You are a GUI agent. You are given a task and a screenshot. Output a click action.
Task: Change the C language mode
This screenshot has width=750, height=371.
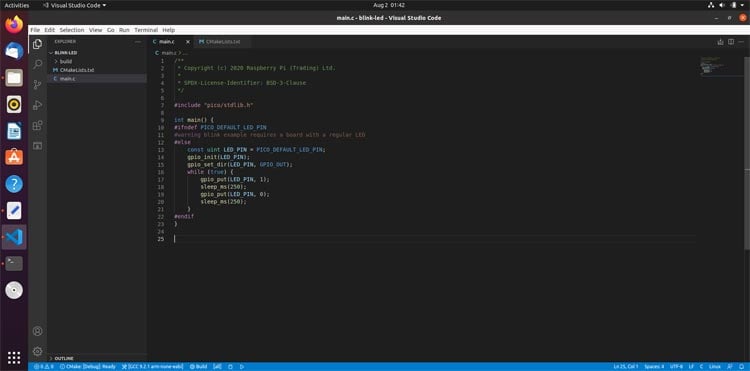[x=701, y=367]
